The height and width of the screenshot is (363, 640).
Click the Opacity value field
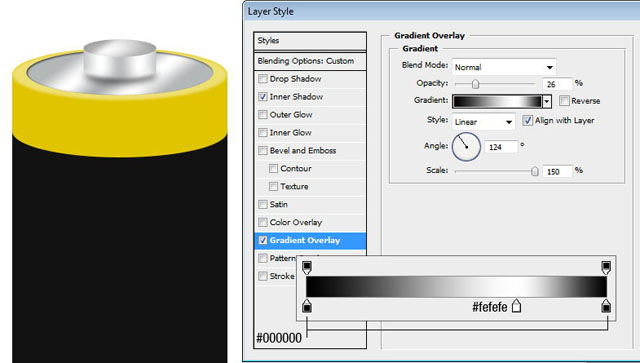557,84
